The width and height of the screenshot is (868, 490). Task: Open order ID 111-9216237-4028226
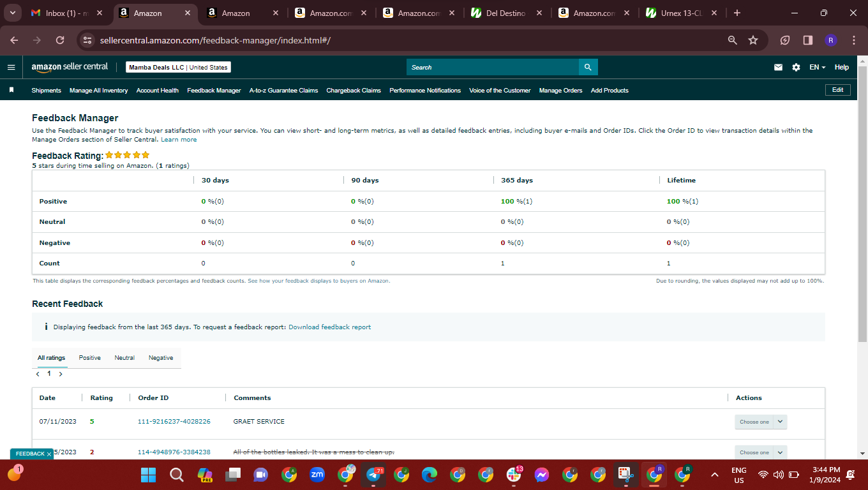[174, 422]
